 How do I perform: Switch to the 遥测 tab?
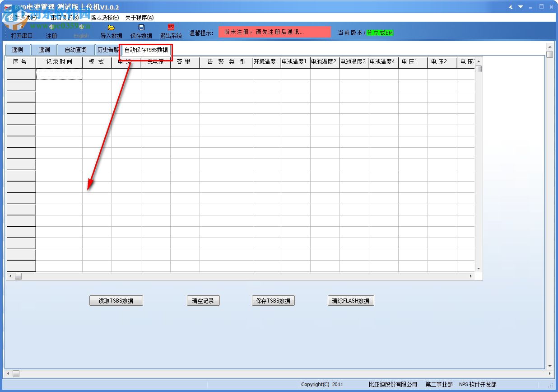coord(18,50)
